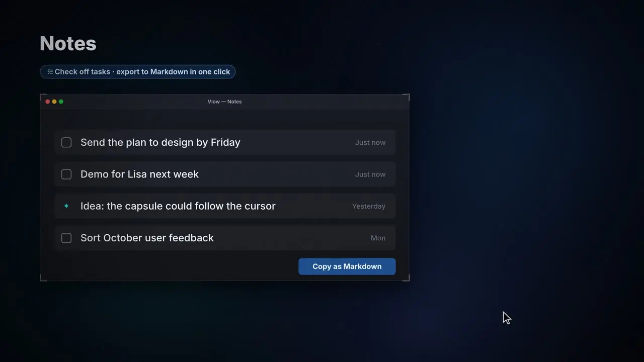The image size is (644, 362).
Task: Check off "Send the plan to design by Friday"
Action: 66,142
